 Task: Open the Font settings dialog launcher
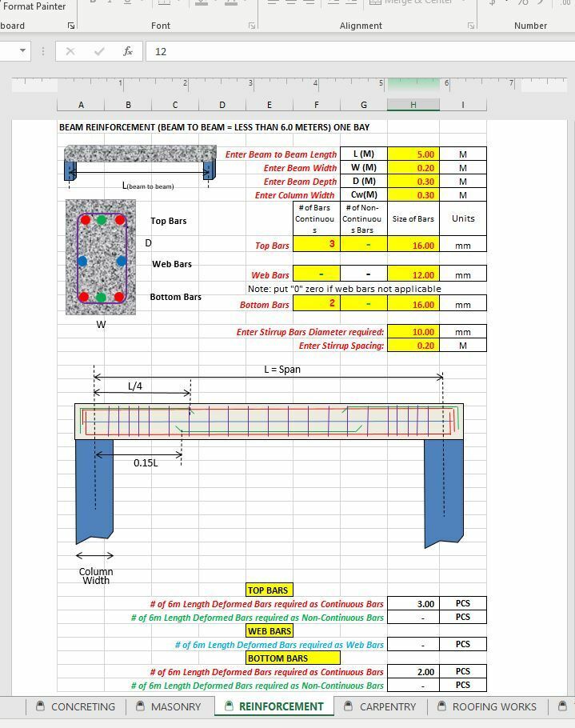click(252, 26)
